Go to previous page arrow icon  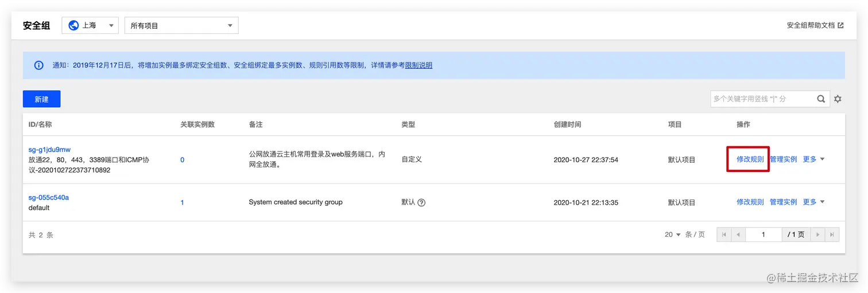coord(738,235)
